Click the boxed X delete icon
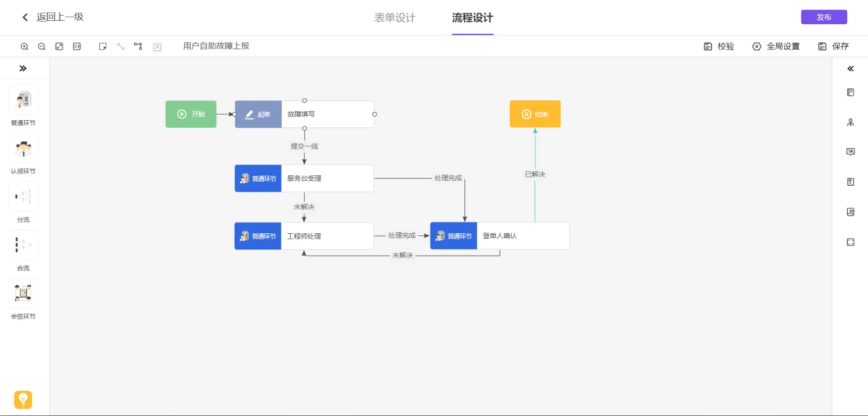Viewport: 868px width, 416px height. pos(157,47)
